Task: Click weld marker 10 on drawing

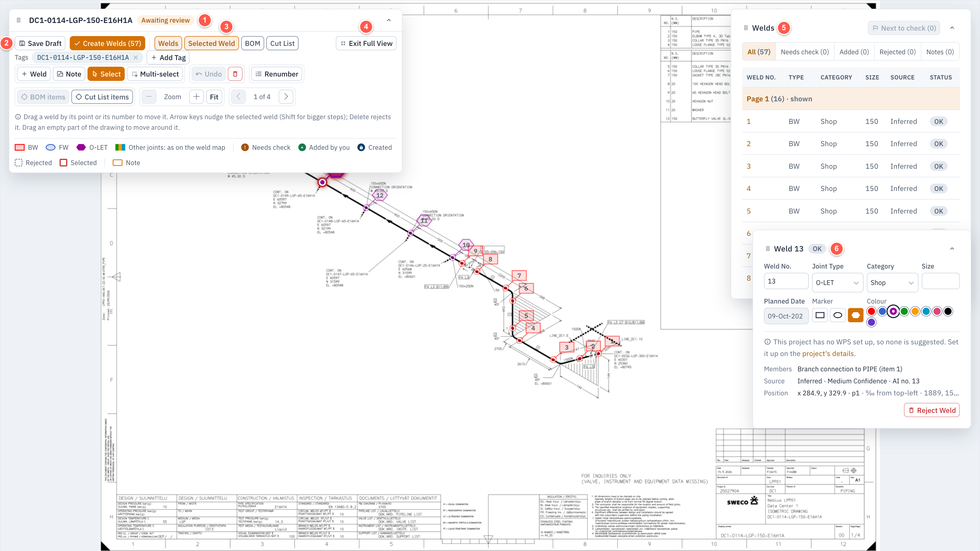Action: pos(466,245)
